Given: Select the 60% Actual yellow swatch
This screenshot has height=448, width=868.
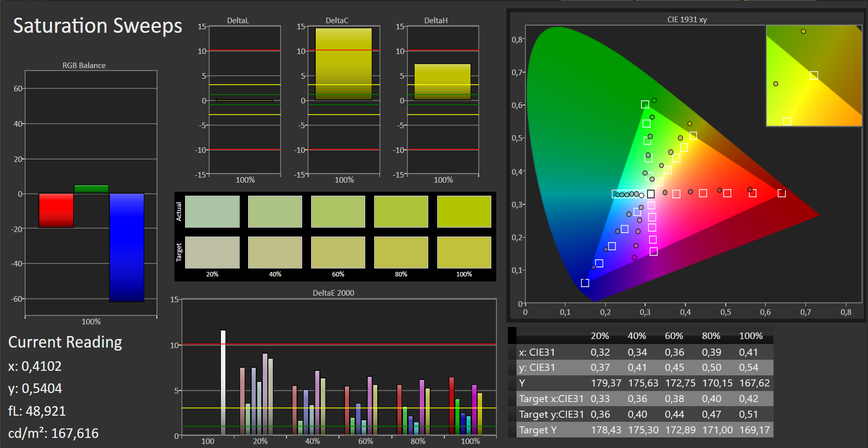Looking at the screenshot, I should (x=338, y=211).
